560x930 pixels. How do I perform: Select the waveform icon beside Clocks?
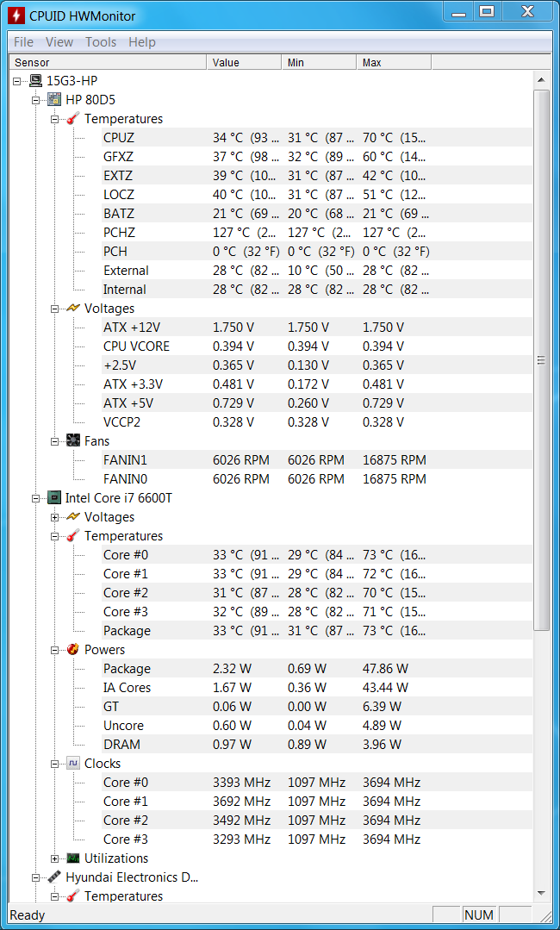(x=73, y=764)
